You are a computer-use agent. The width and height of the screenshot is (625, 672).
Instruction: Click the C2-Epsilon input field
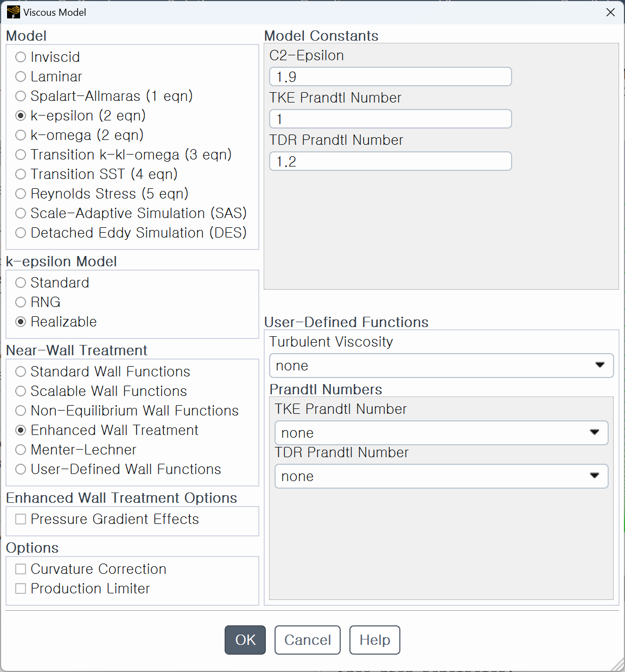pyautogui.click(x=390, y=76)
